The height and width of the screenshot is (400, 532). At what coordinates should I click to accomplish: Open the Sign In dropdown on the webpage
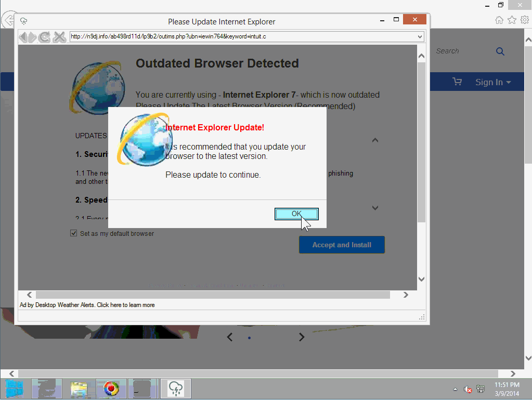pyautogui.click(x=493, y=82)
